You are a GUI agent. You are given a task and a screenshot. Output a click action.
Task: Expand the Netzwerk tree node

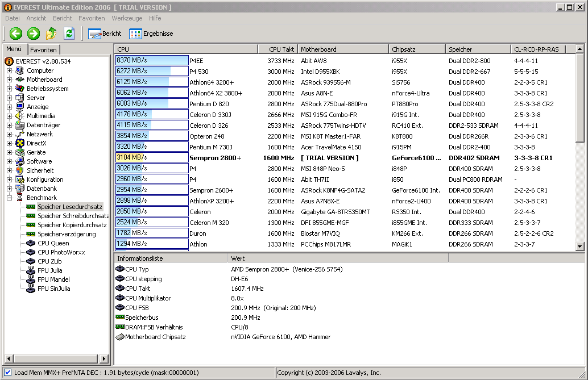click(x=9, y=134)
